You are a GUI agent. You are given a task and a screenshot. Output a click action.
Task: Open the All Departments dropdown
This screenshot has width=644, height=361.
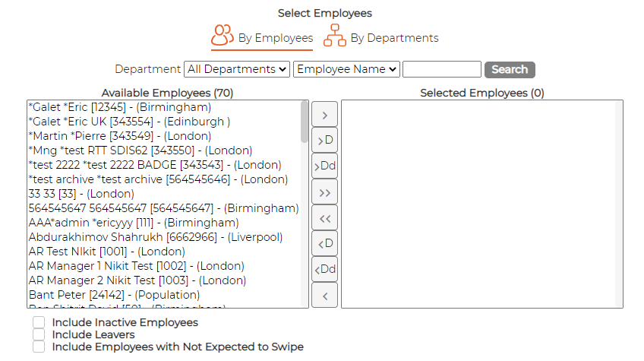pyautogui.click(x=237, y=69)
